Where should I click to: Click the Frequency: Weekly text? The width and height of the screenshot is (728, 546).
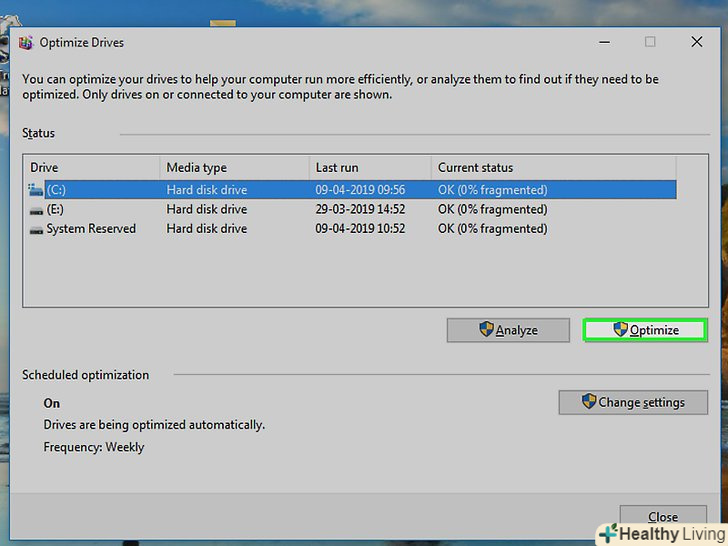[94, 447]
